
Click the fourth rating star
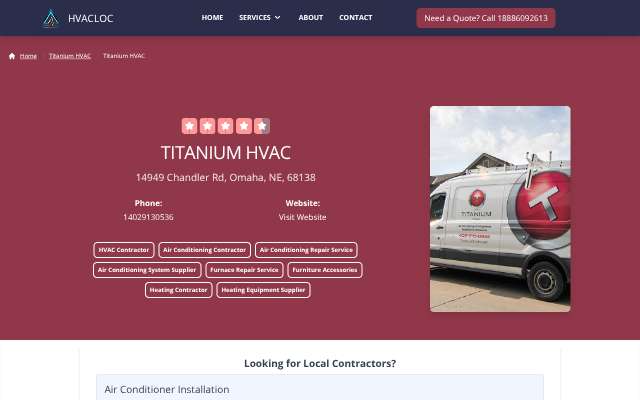[244, 126]
